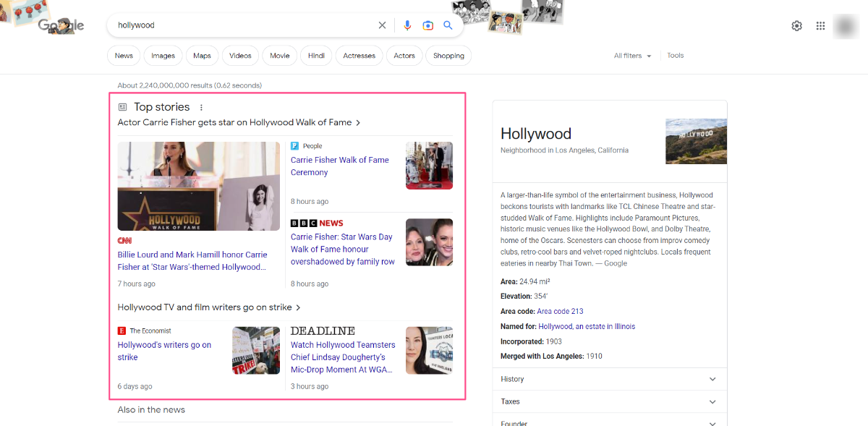Expand the History section
Viewport: 868px width, 426px height.
pos(609,379)
